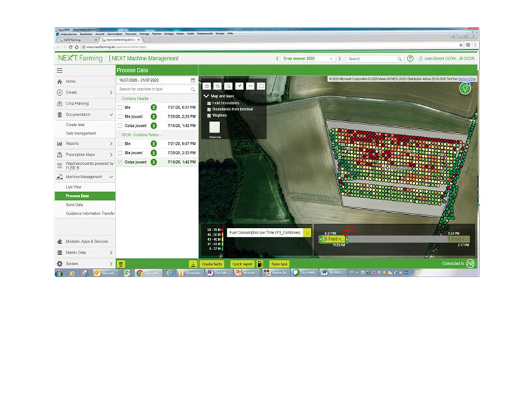This screenshot has height=399, width=532.
Task: Click the Quick report button
Action: 242,264
